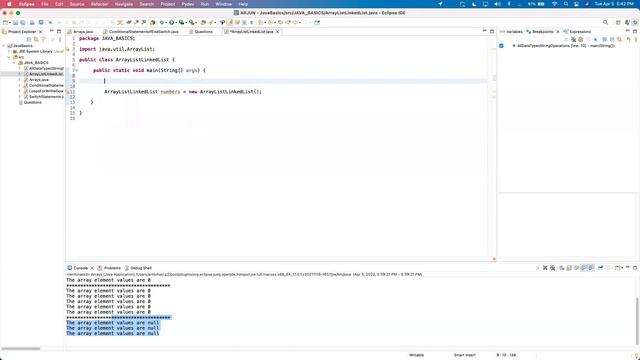Select LoopsForWhileDoWhile file in tree
The width and height of the screenshot is (640, 360).
pyautogui.click(x=46, y=91)
